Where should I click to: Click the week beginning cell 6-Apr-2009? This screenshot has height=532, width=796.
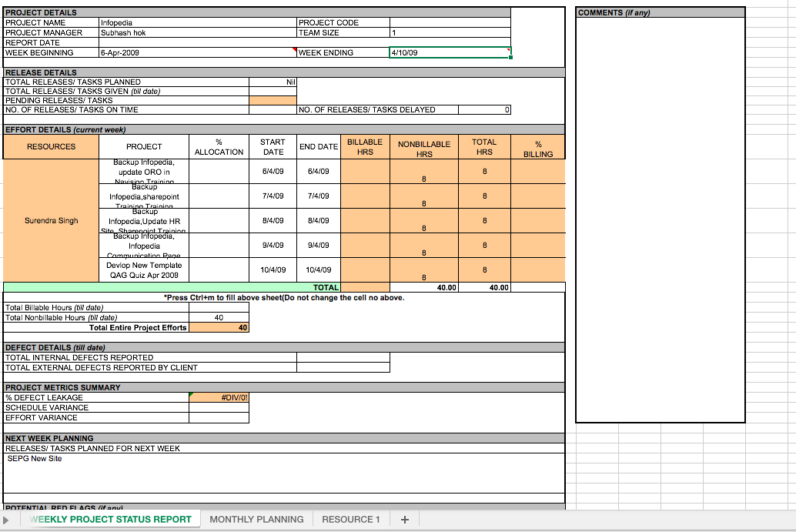click(197, 52)
